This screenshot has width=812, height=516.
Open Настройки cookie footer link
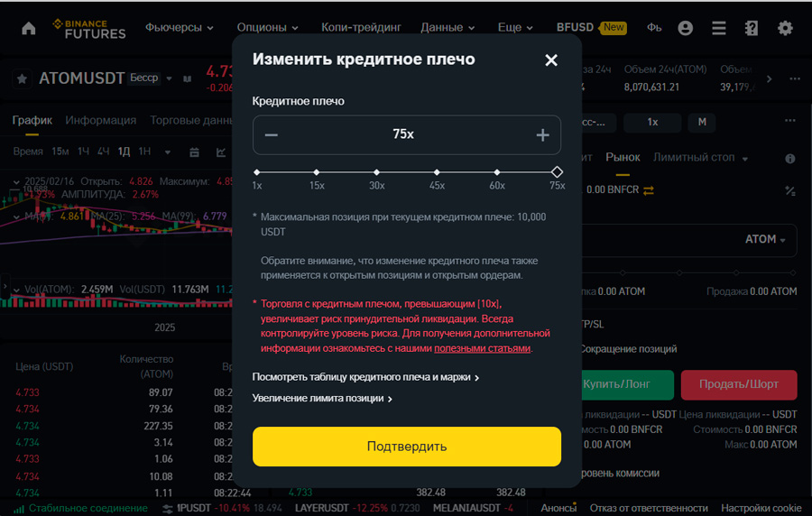click(761, 508)
